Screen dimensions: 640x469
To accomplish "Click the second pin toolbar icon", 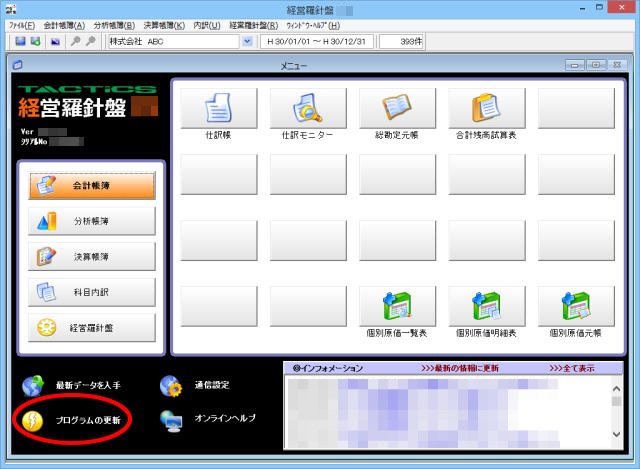I will coord(91,41).
